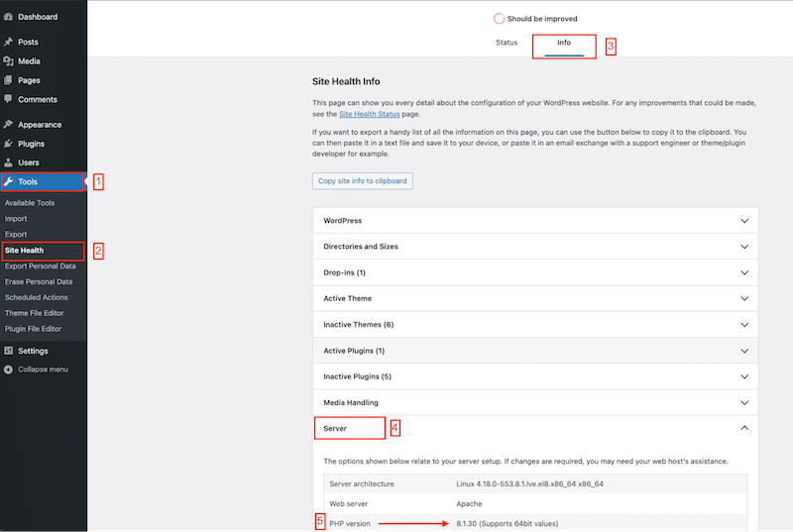Expand the Inactive Themes (6) chevron
The width and height of the screenshot is (793, 532).
point(744,325)
